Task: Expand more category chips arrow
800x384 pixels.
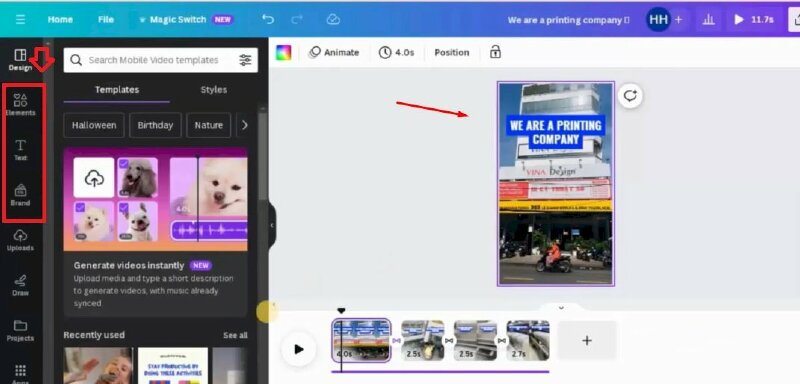Action: click(244, 125)
